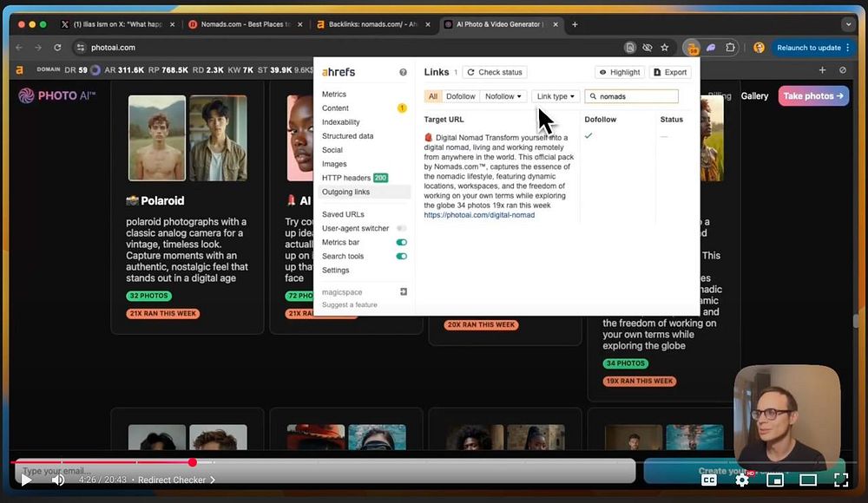Image resolution: width=868 pixels, height=503 pixels.
Task: Open Content in Ahrefs sidebar
Action: (x=335, y=108)
